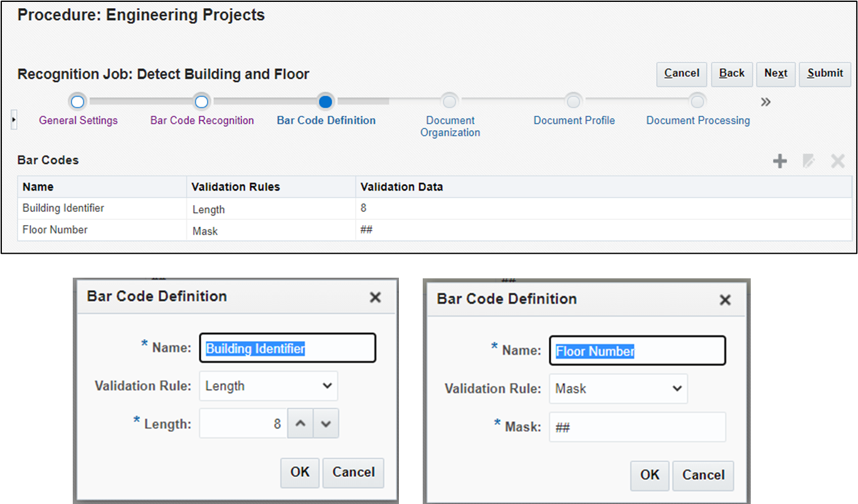
Task: Submit the recognition job
Action: (x=825, y=74)
